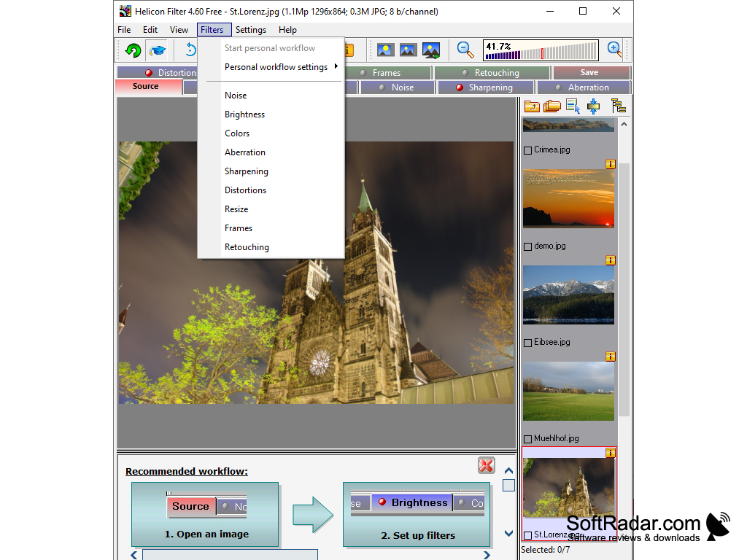This screenshot has height=560, width=747.
Task: Select the third image view mode icon
Action: tap(431, 50)
